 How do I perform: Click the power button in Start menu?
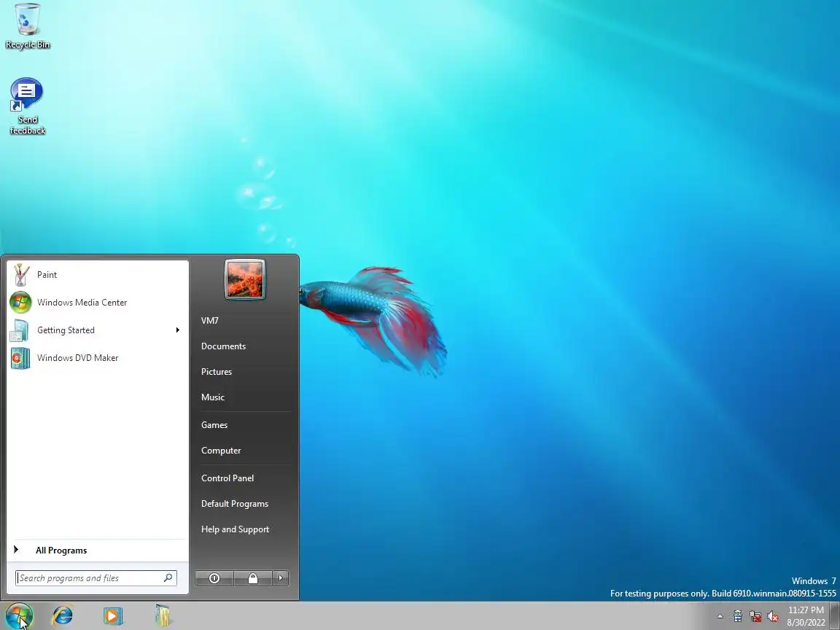[214, 578]
